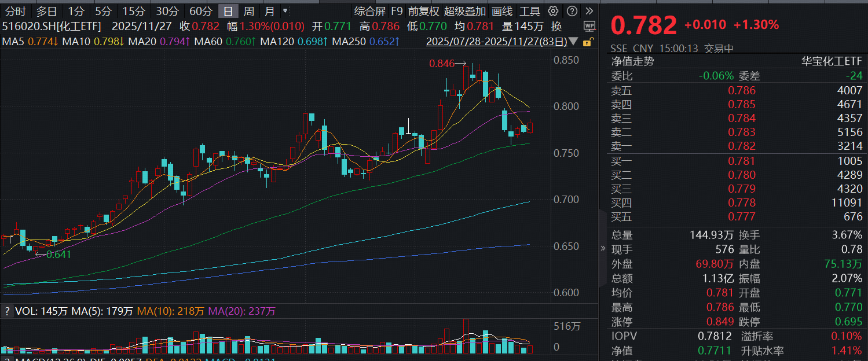Click the VOL indicator help question icon
868x361 pixels.
tap(7, 311)
